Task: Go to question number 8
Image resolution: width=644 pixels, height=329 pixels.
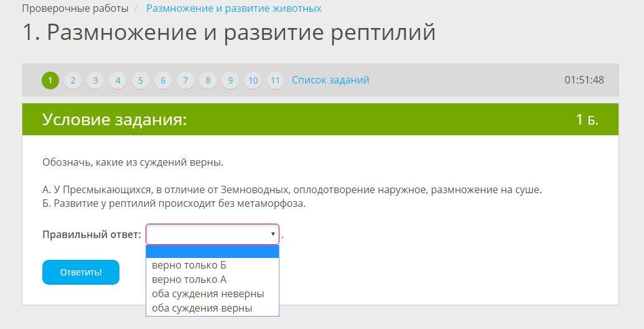Action: (x=208, y=80)
